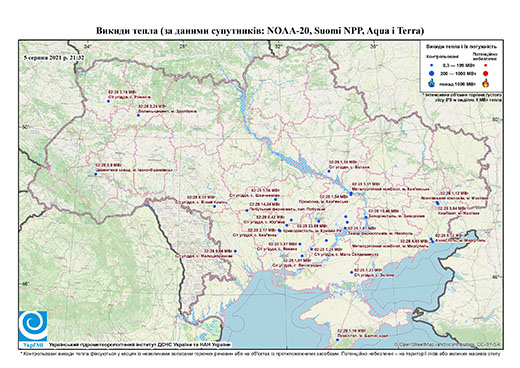Select the Pobuzke ferronickel plant marker
Image resolution: width=520 pixels, height=368 pixels.
[x=247, y=210]
